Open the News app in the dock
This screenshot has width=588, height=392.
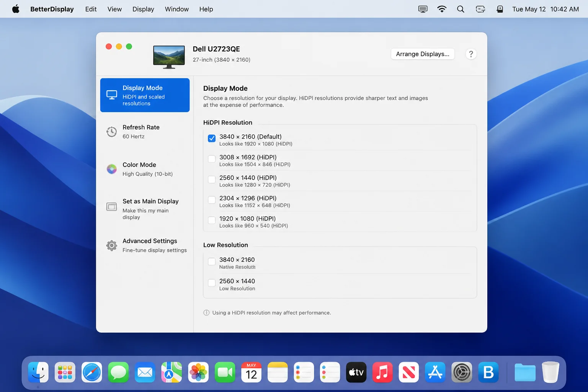coord(409,372)
